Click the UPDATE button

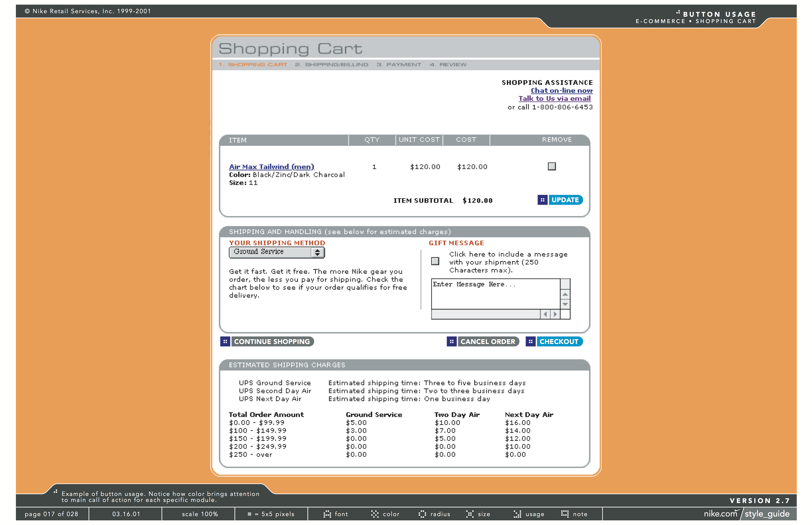565,200
